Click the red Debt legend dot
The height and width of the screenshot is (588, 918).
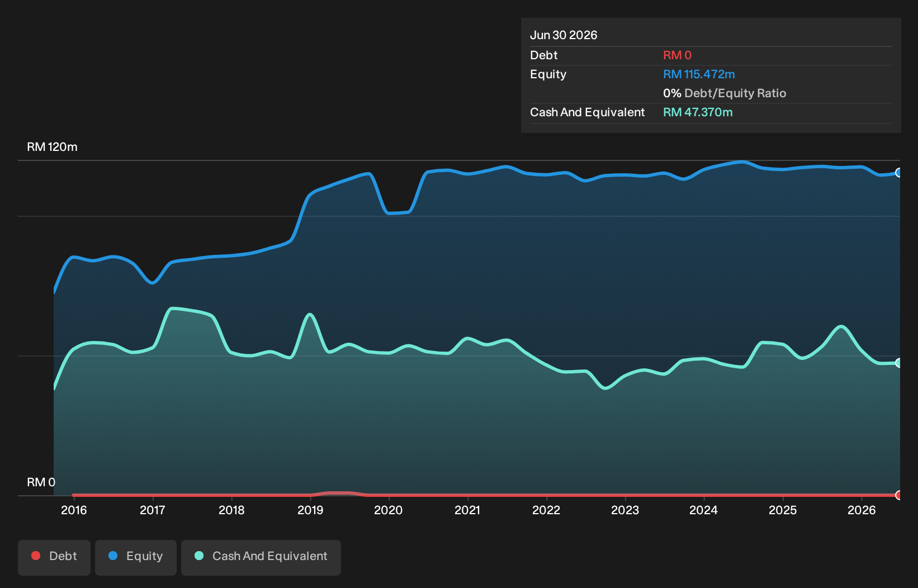pyautogui.click(x=36, y=556)
